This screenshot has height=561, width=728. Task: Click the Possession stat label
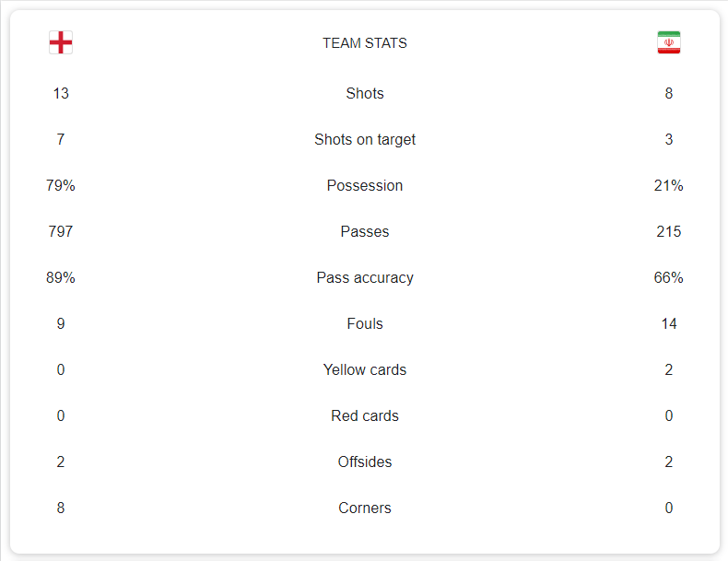pyautogui.click(x=365, y=185)
